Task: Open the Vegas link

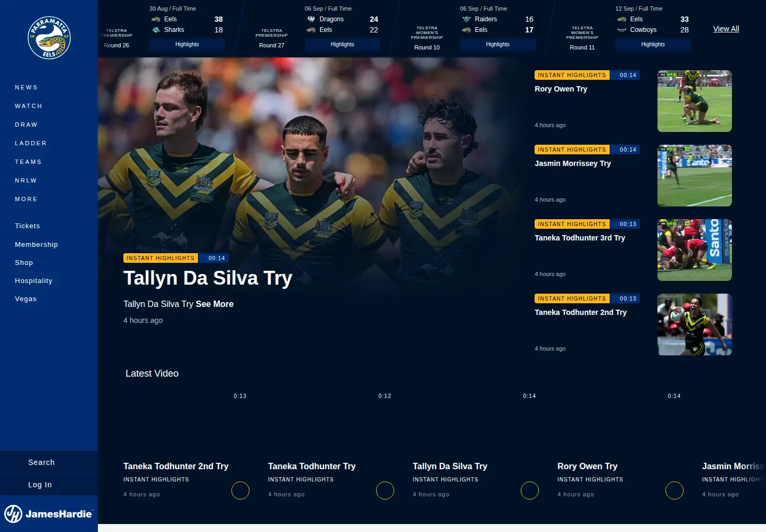Action: tap(26, 299)
